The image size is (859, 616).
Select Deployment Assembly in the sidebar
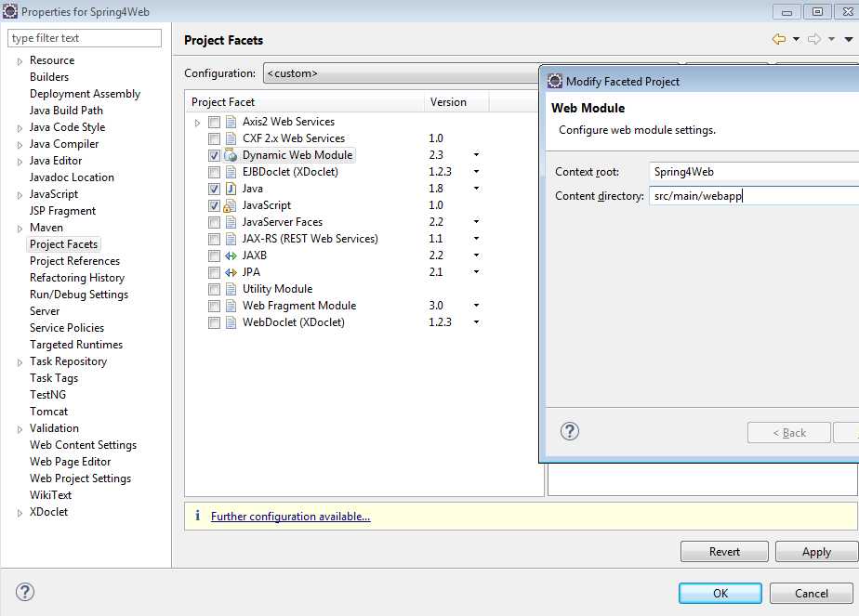(x=85, y=94)
